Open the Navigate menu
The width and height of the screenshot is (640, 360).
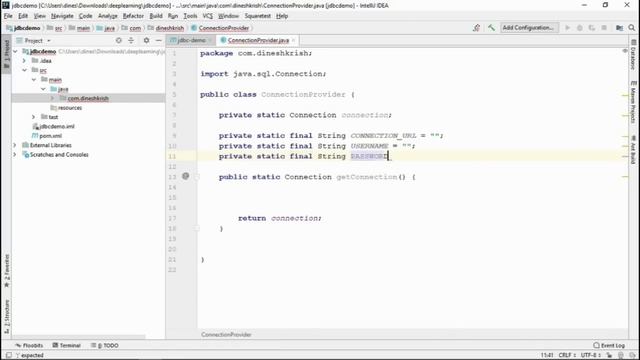coord(62,16)
